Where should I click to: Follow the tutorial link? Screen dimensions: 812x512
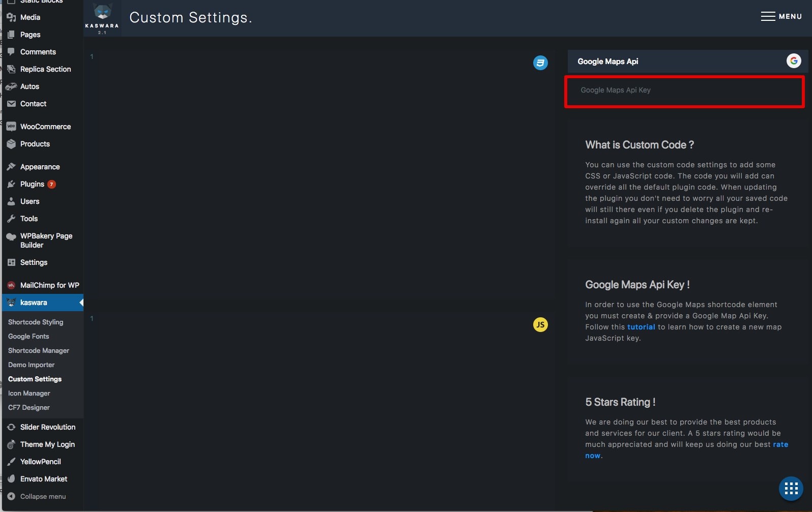[641, 327]
